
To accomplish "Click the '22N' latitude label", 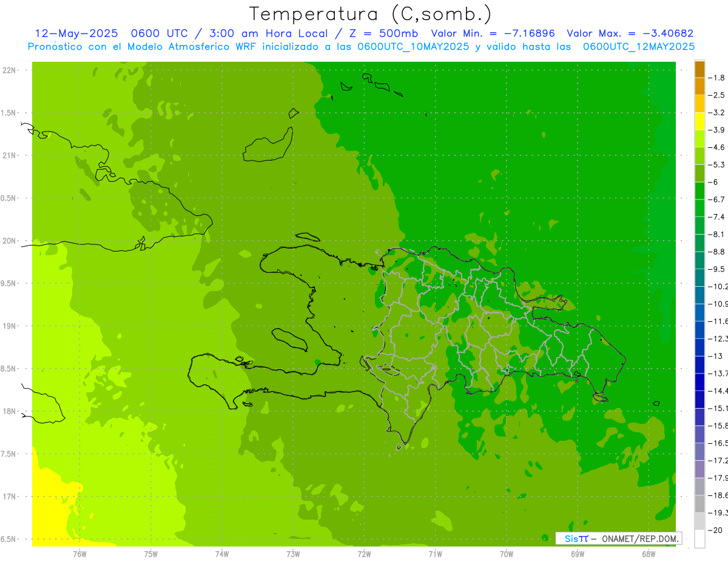I will coord(10,70).
